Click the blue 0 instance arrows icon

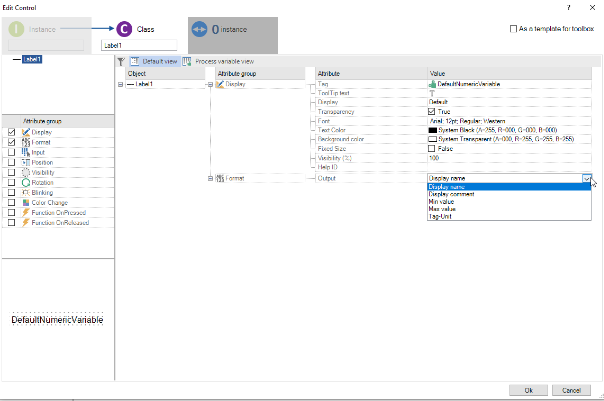coord(199,29)
